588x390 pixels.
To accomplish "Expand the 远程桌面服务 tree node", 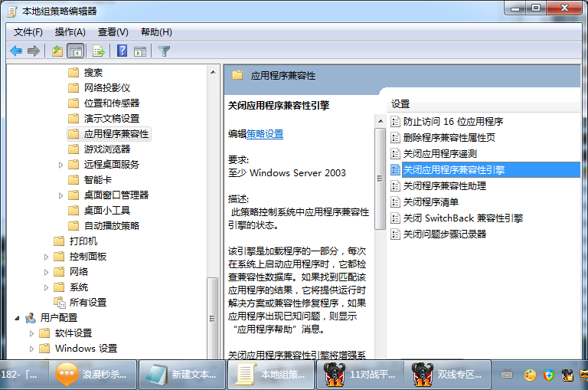I will point(60,165).
